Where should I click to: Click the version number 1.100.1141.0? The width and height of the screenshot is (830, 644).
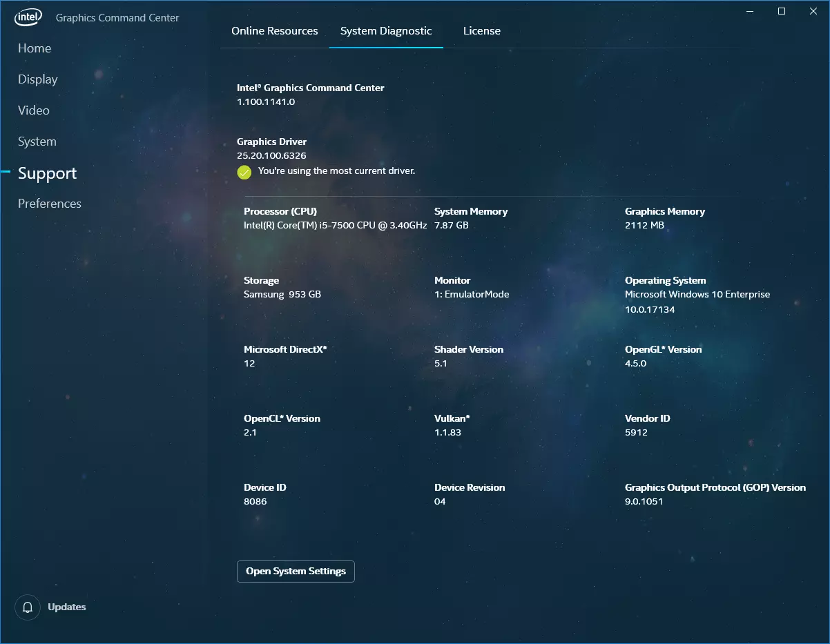(x=266, y=101)
